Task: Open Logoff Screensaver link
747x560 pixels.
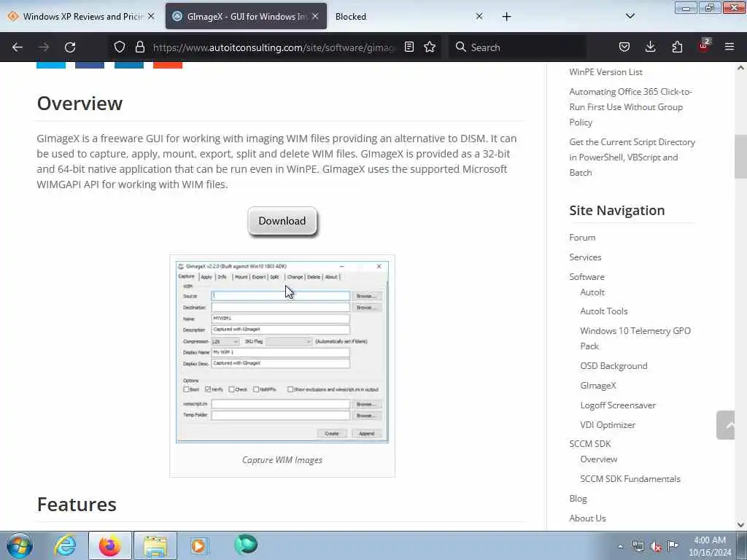Action: (618, 405)
